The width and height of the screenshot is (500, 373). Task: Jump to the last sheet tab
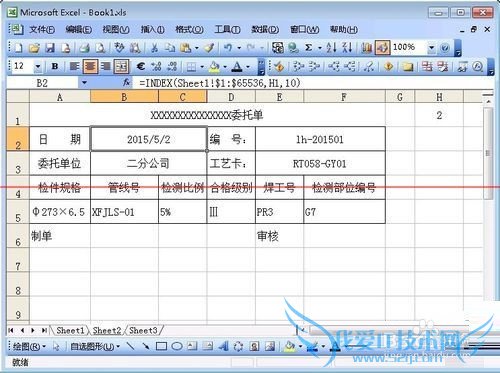(x=44, y=330)
